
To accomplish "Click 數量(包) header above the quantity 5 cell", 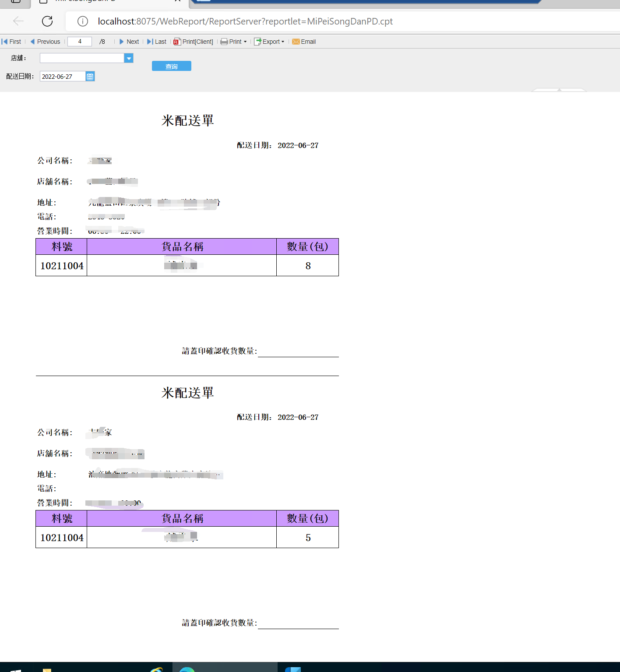I will [308, 519].
